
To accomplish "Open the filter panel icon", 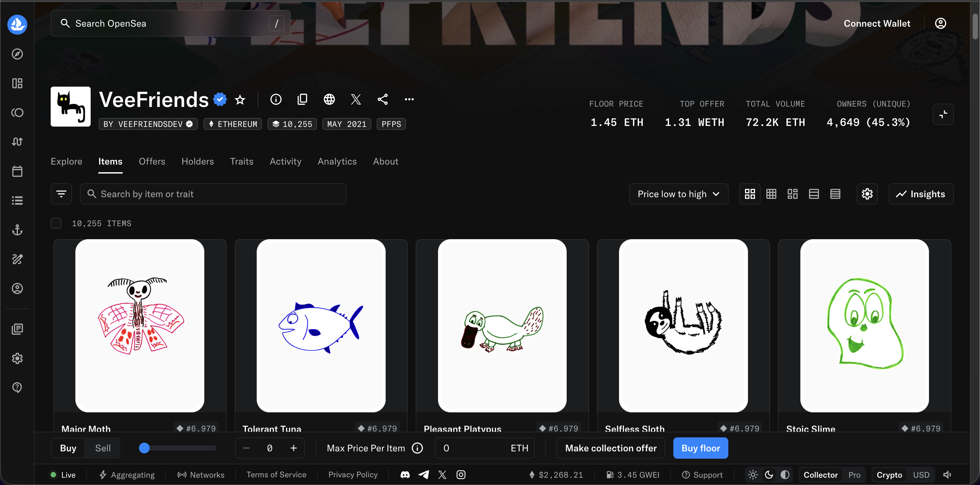I will tap(61, 194).
